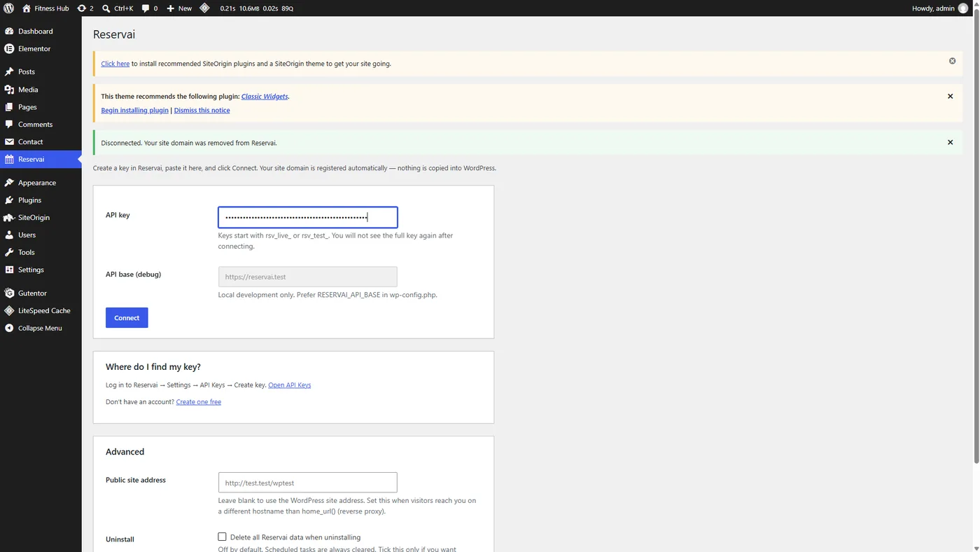Open Tools menu
Image resolution: width=980 pixels, height=552 pixels.
(41, 253)
